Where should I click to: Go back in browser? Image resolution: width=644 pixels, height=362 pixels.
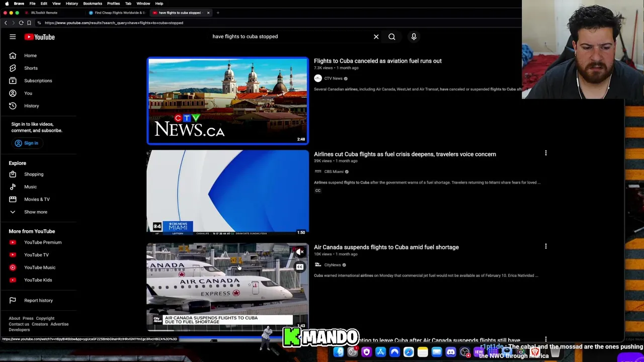pyautogui.click(x=6, y=23)
